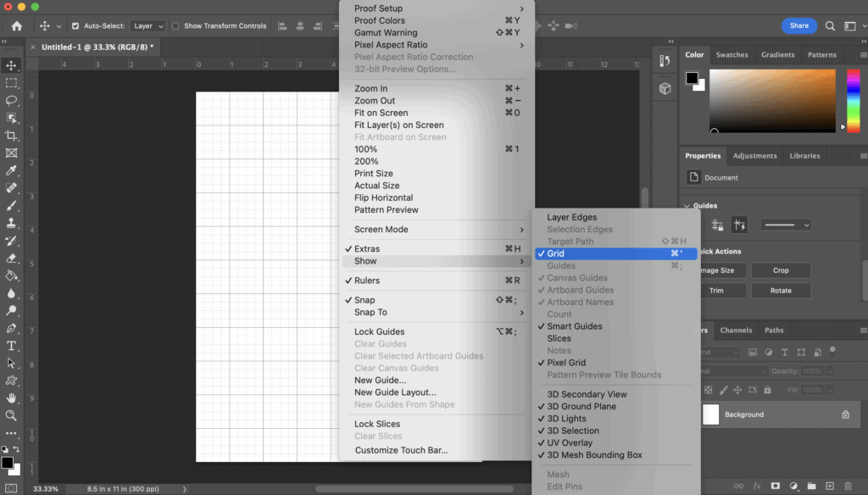Uncheck the Auto-Select checkbox
Image resolution: width=868 pixels, height=495 pixels.
(x=75, y=26)
